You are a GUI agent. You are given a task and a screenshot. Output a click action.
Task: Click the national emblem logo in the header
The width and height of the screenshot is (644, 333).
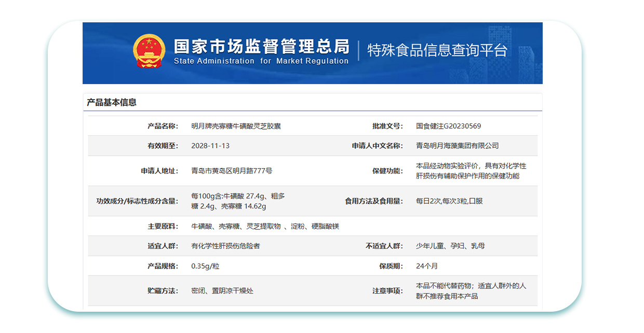149,52
